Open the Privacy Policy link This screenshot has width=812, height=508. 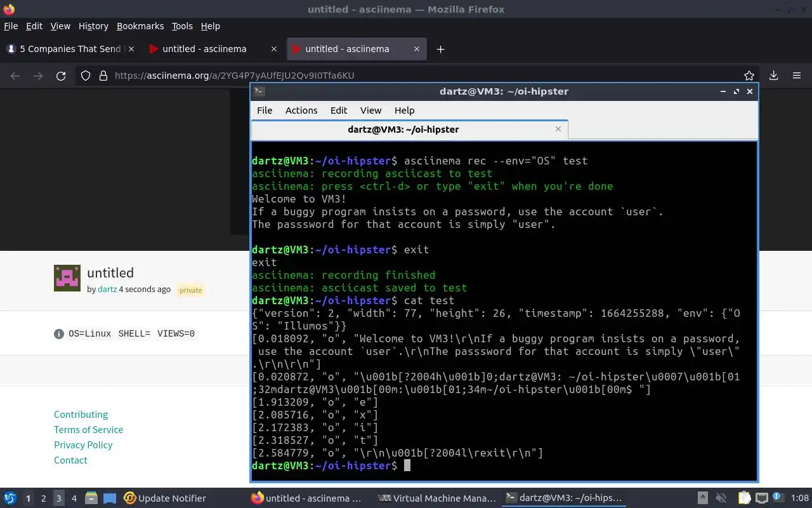click(x=83, y=444)
